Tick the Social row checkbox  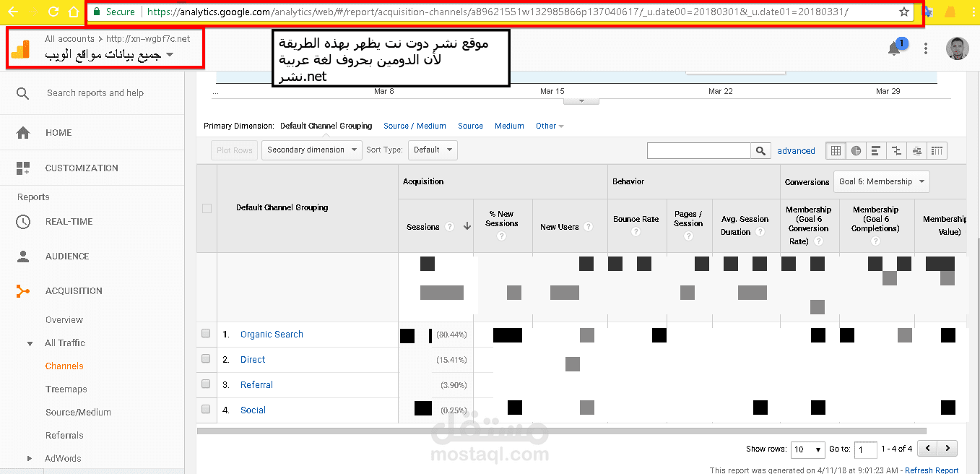(x=206, y=410)
